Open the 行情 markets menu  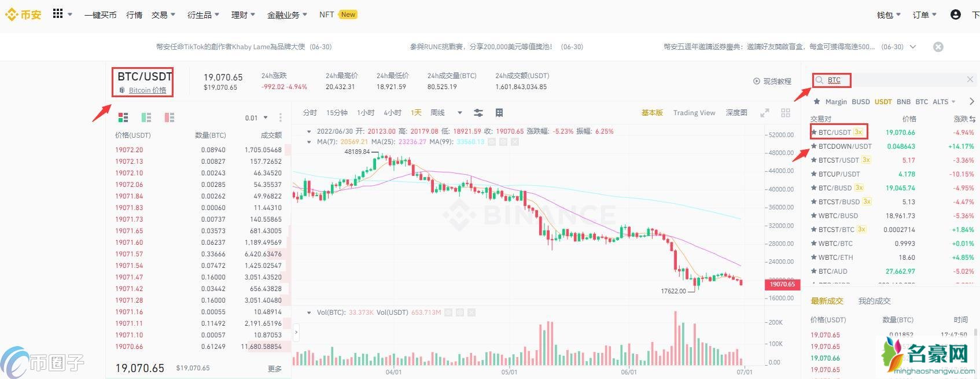(x=134, y=15)
